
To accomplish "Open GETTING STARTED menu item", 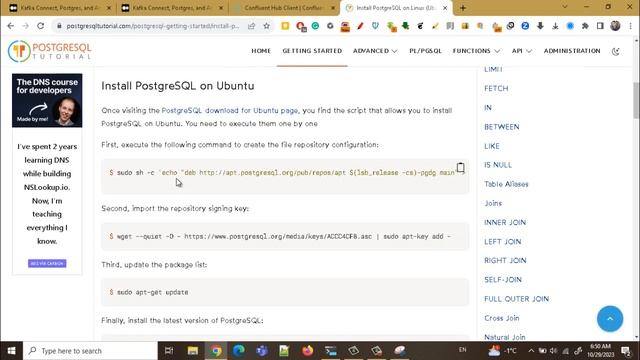I will 312,51.
